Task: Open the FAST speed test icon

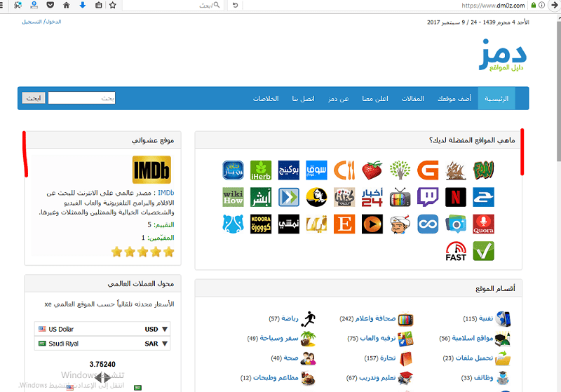Action: tap(455, 251)
